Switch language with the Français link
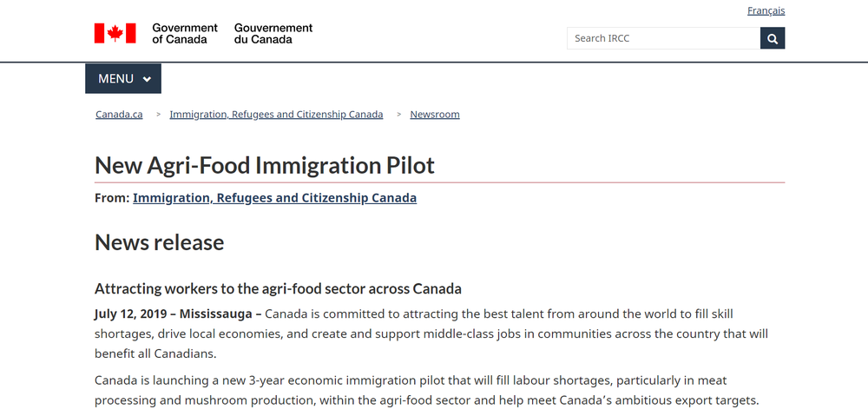The height and width of the screenshot is (416, 868). [766, 10]
